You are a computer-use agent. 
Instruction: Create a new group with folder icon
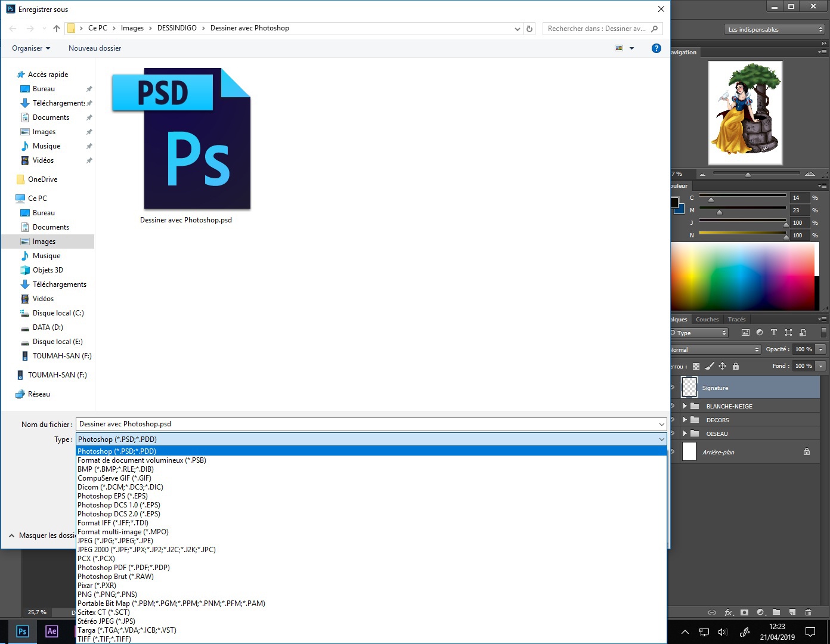776,612
